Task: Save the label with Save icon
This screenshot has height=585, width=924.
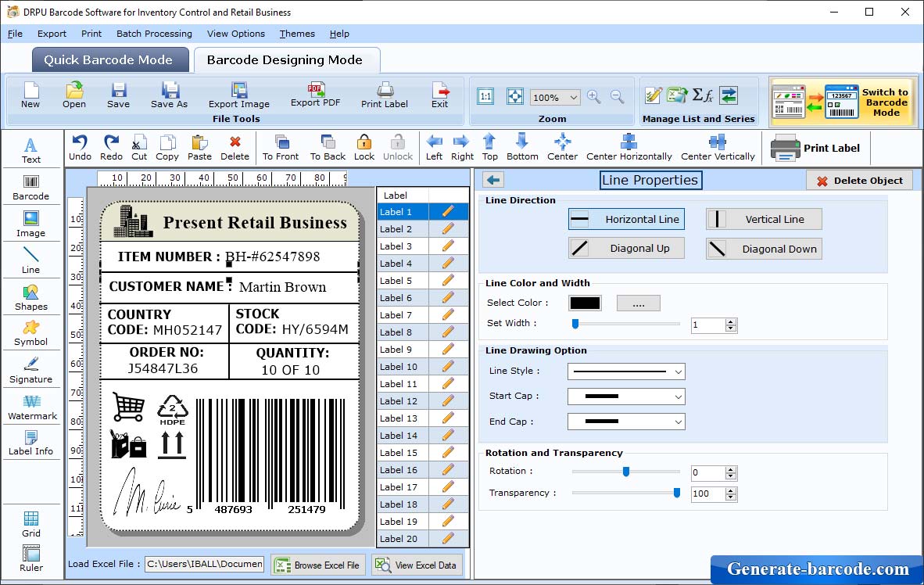Action: (x=119, y=95)
